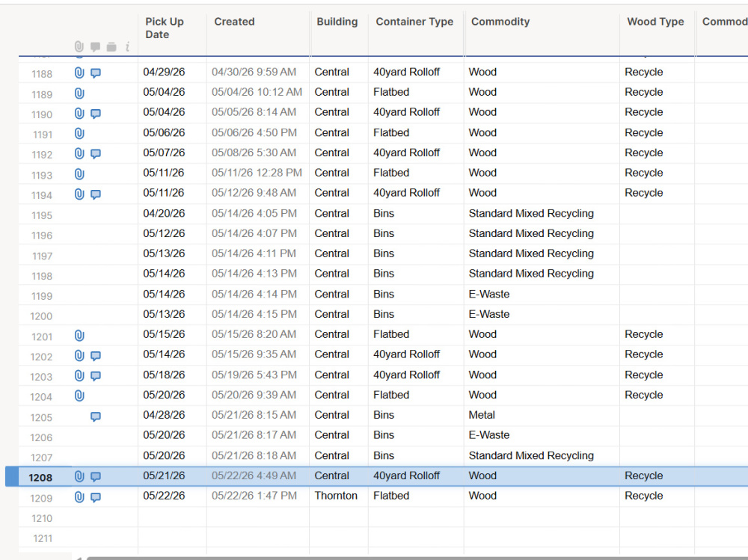Viewport: 748px width, 560px height.
Task: Open attachments for row 1188
Action: [79, 73]
